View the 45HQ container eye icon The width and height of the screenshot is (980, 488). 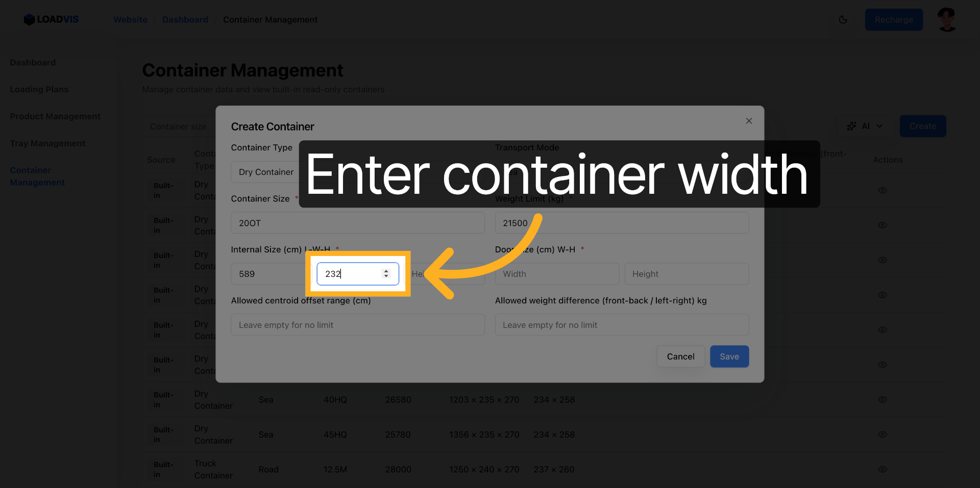click(882, 434)
